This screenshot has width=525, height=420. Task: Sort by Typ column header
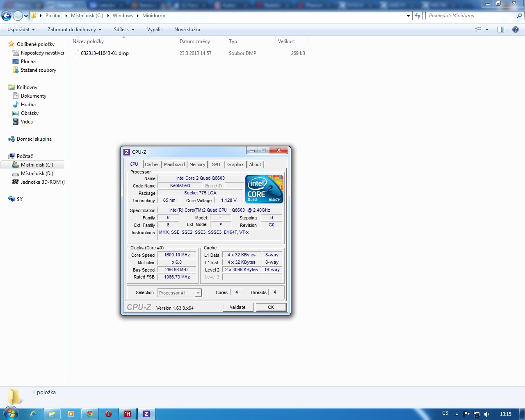[250, 41]
